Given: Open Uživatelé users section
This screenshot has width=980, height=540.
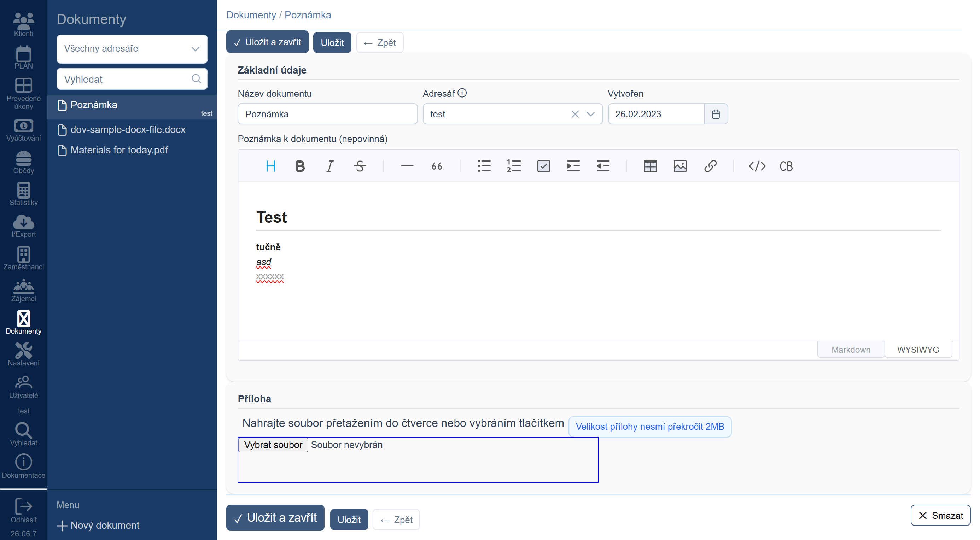Looking at the screenshot, I should [x=24, y=387].
